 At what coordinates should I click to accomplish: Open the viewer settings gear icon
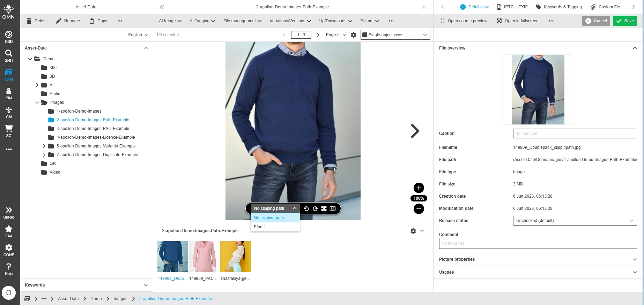pos(353,35)
